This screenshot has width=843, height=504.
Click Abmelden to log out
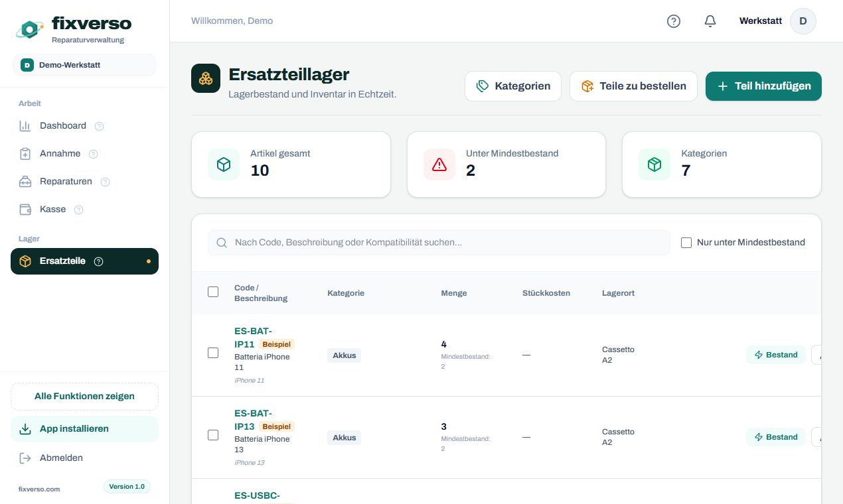(x=84, y=458)
